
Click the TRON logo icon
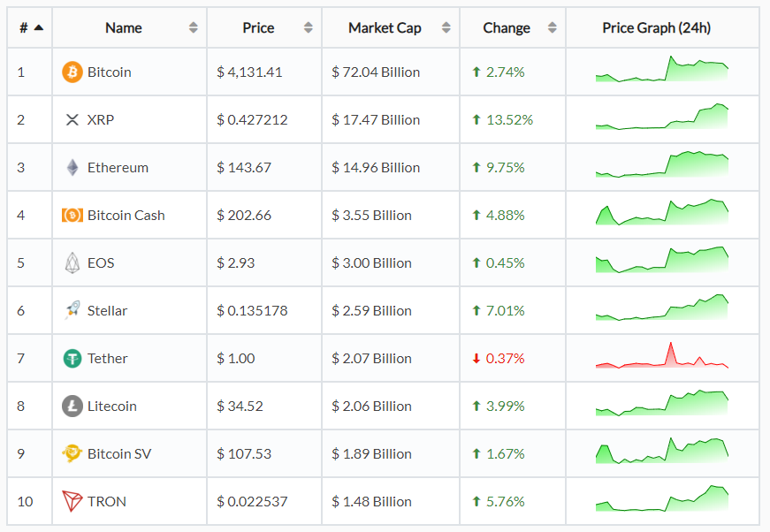pyautogui.click(x=72, y=502)
